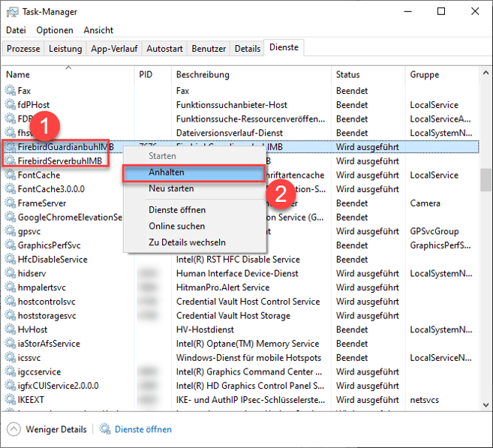Switch to the Autostart tab
Screen dimensions: 493x448
(x=164, y=49)
